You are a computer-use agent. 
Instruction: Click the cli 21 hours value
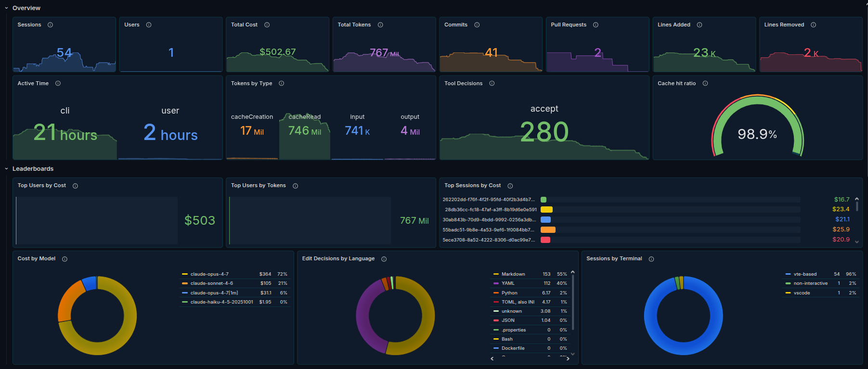pyautogui.click(x=65, y=133)
